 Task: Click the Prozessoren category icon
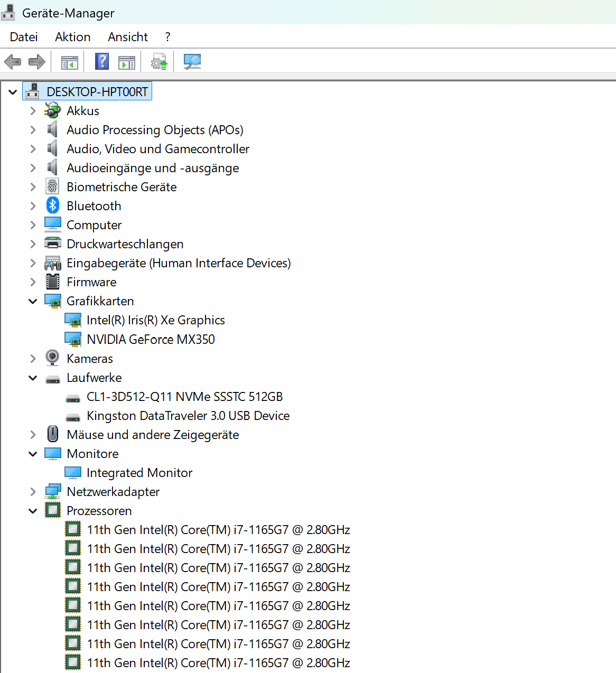click(x=52, y=510)
